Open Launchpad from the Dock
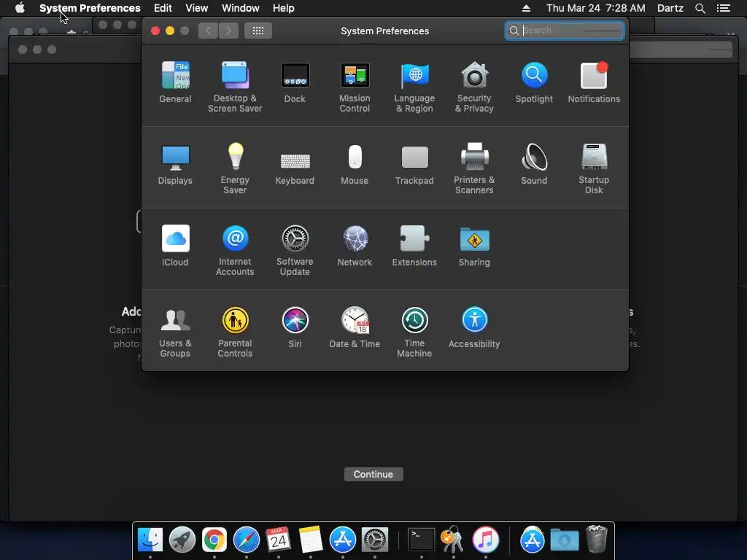 pos(182,540)
